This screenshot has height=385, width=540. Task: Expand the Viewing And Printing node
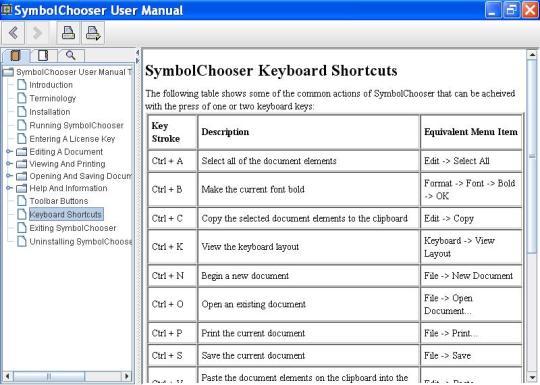pos(9,164)
